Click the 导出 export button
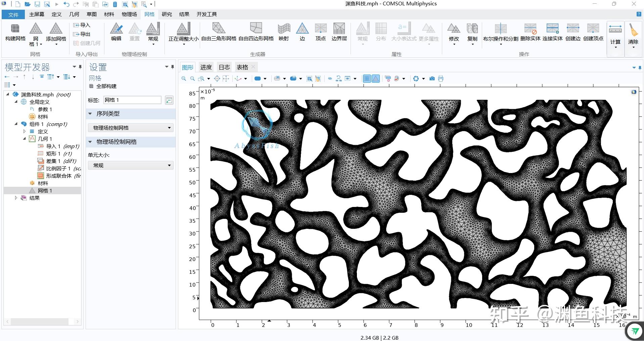Image resolution: width=644 pixels, height=341 pixels. point(82,34)
